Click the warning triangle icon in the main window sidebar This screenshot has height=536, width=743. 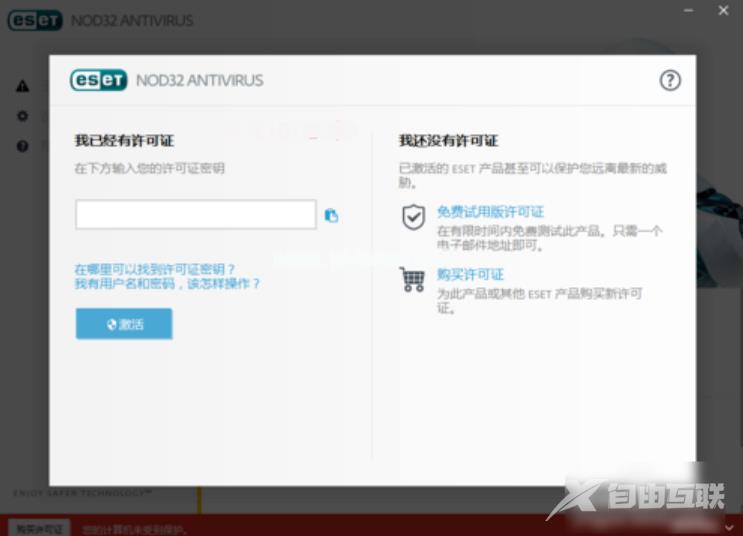tap(22, 86)
